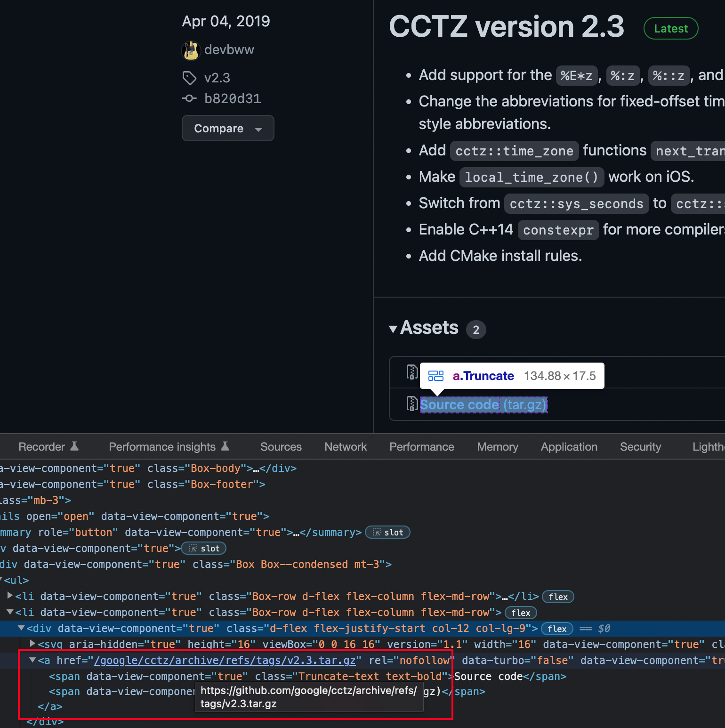Screen dimensions: 725x728
Task: Click flex badge on selected div row
Action: [x=557, y=629]
